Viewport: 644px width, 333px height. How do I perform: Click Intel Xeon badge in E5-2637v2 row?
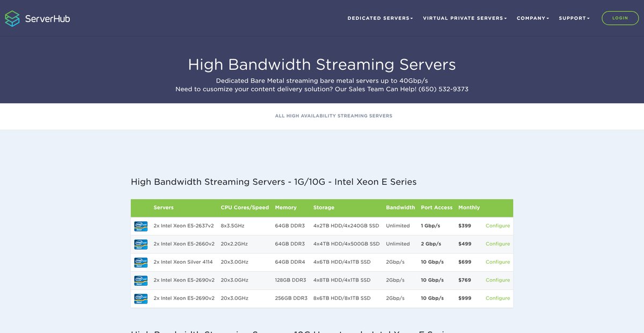point(141,226)
